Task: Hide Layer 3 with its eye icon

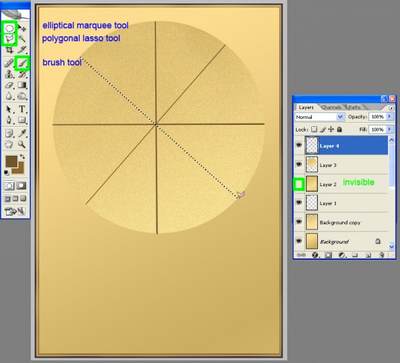Action: 299,164
